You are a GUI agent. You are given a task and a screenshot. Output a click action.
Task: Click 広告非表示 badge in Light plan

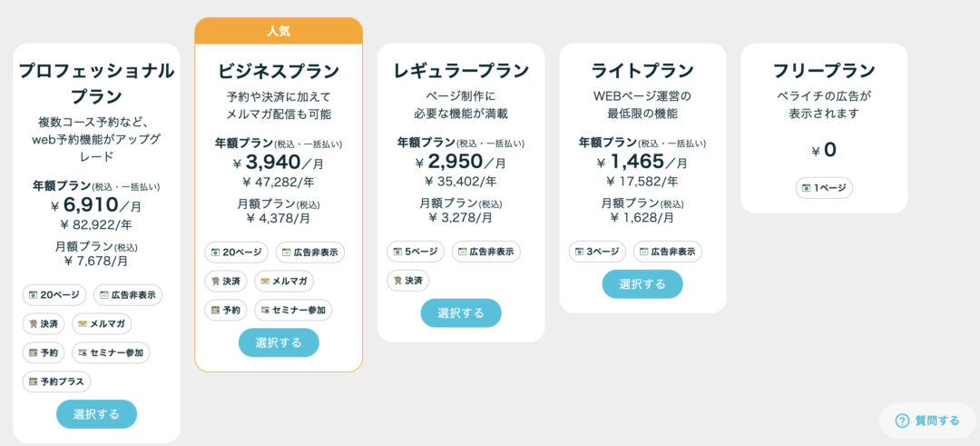pyautogui.click(x=668, y=252)
